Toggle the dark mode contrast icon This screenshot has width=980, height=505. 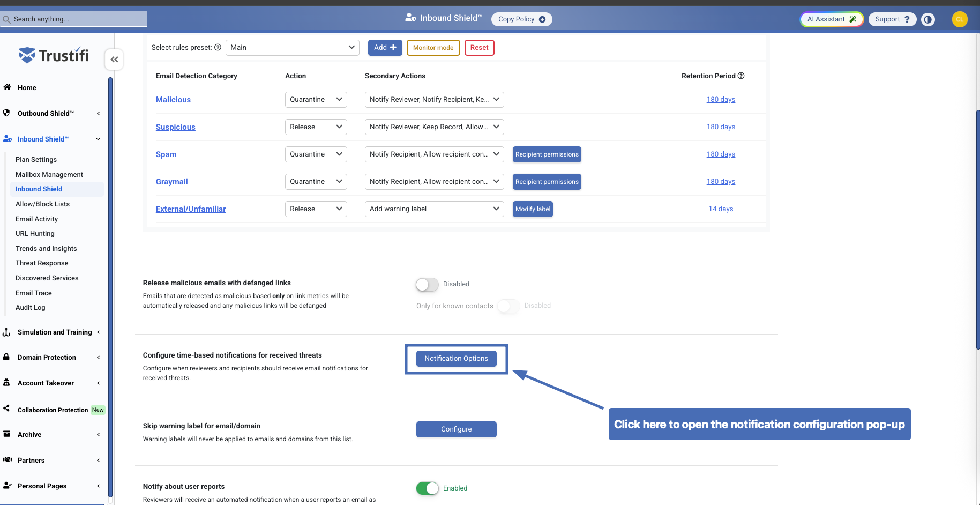click(928, 19)
